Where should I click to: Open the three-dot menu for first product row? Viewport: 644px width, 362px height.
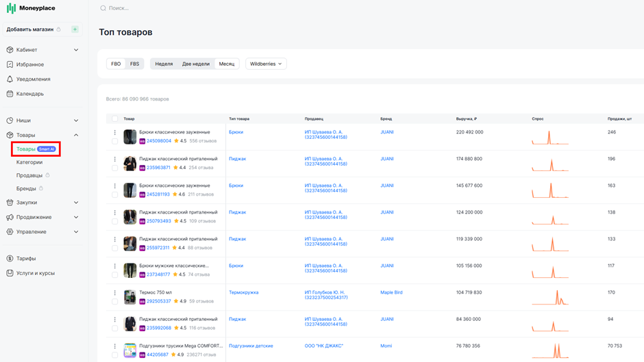pyautogui.click(x=114, y=133)
